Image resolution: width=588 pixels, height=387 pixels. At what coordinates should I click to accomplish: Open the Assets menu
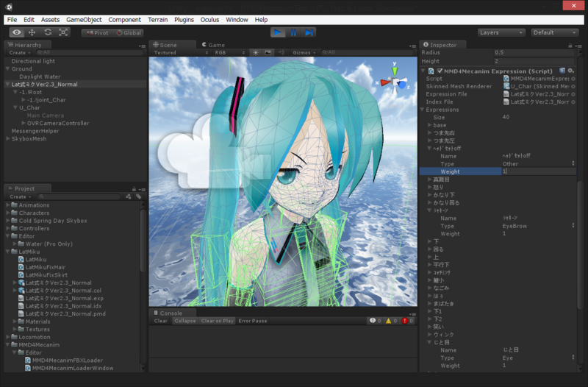tap(50, 20)
